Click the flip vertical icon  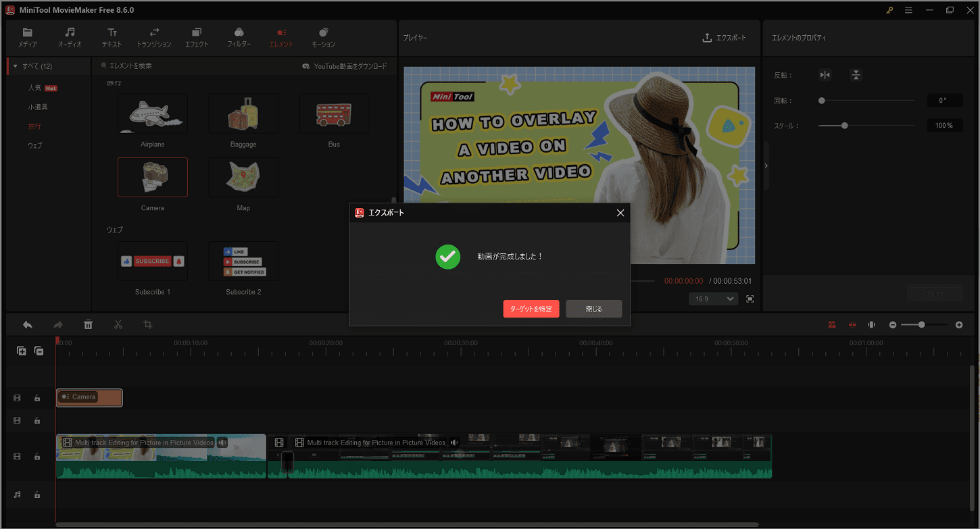(x=856, y=75)
